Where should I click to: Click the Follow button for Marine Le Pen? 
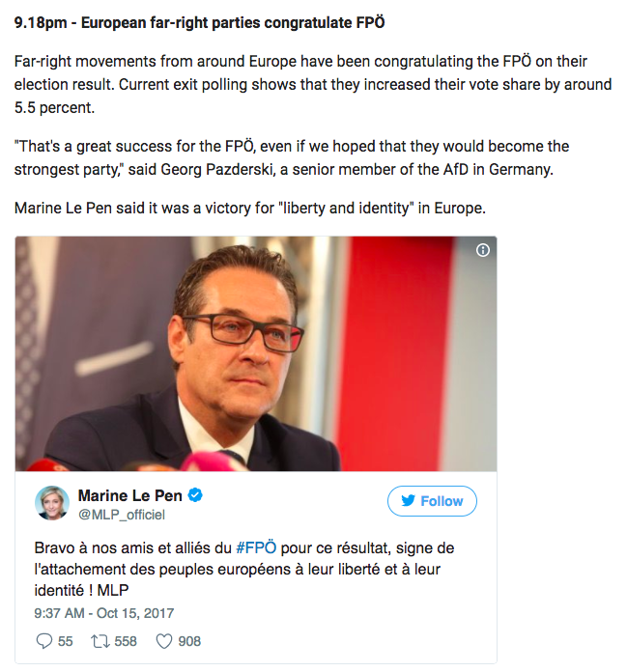432,500
